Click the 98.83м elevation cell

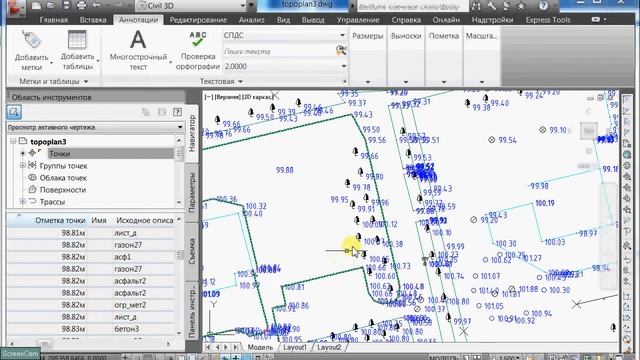coord(73,329)
